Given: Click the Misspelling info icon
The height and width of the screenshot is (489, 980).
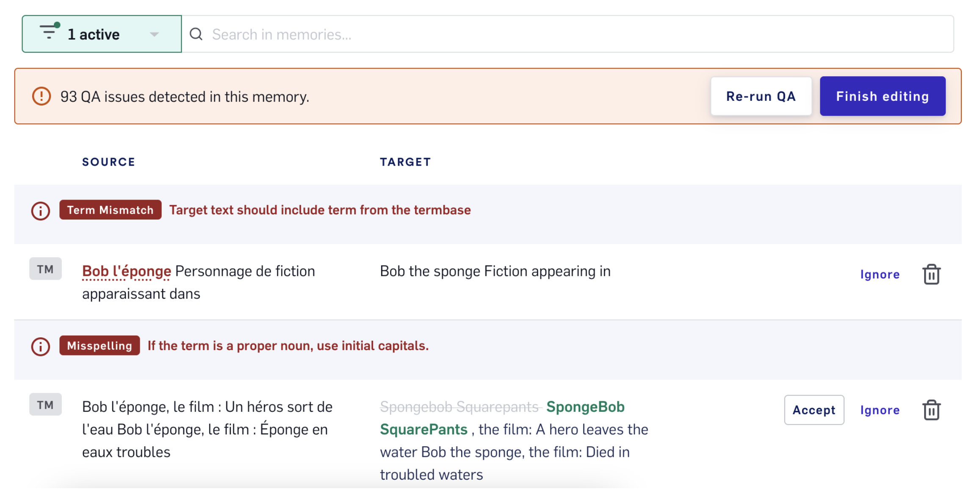Looking at the screenshot, I should pyautogui.click(x=41, y=347).
